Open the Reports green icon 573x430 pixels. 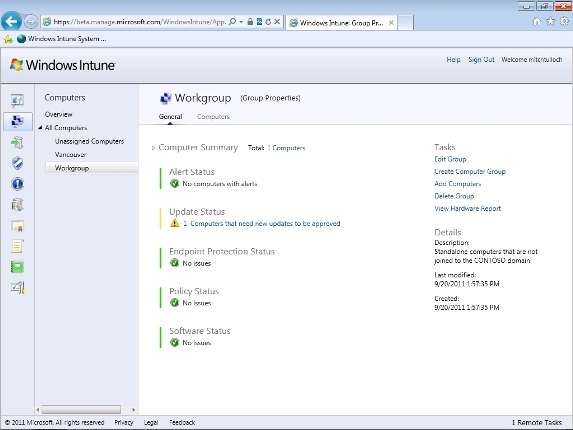point(17,267)
